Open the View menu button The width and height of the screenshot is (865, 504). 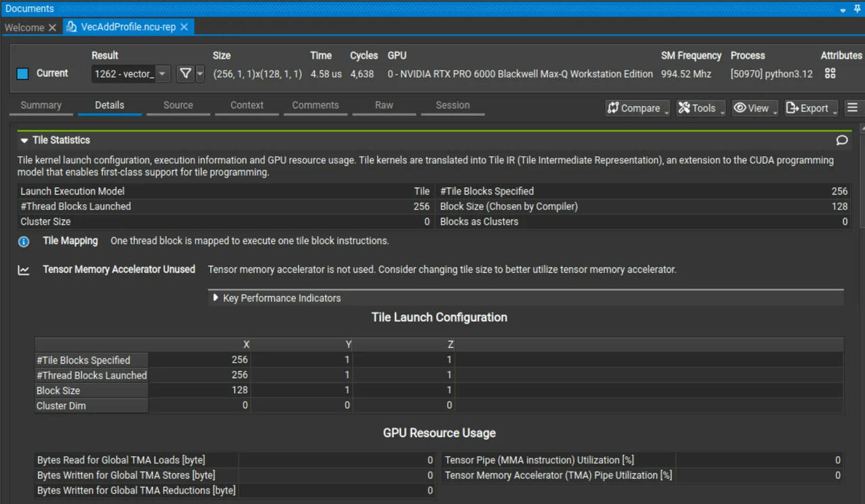click(x=752, y=108)
